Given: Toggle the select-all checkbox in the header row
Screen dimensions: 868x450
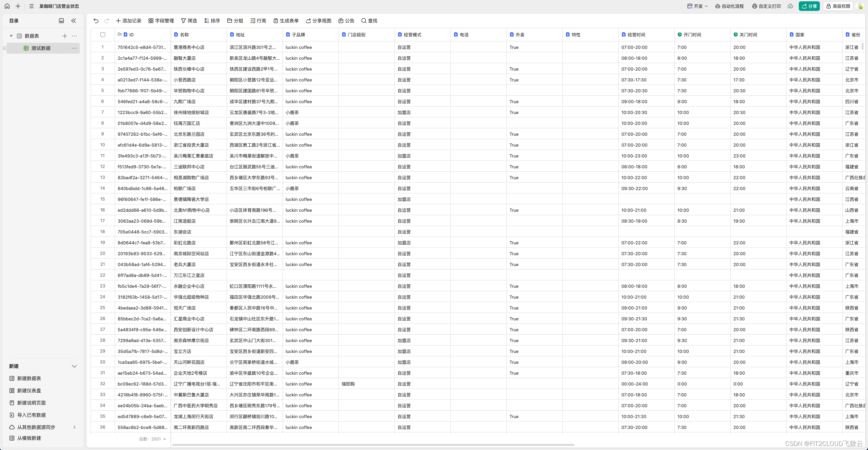Looking at the screenshot, I should click(103, 35).
